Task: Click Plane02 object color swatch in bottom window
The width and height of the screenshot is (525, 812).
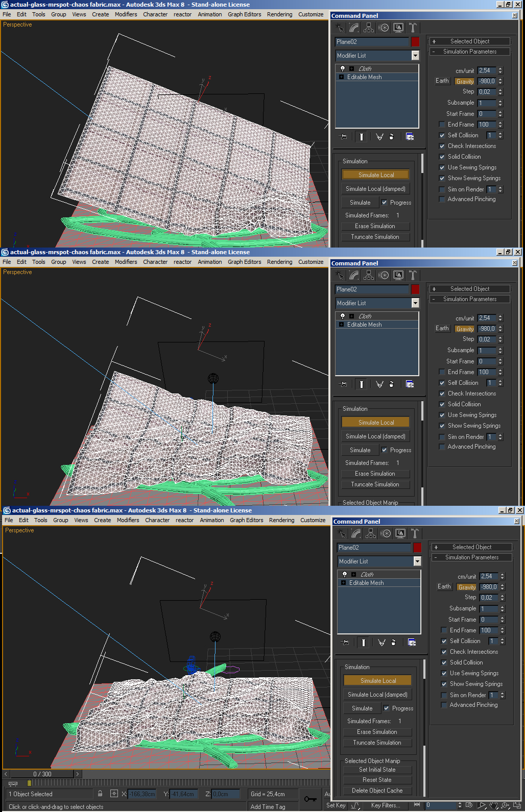Action: [417, 548]
